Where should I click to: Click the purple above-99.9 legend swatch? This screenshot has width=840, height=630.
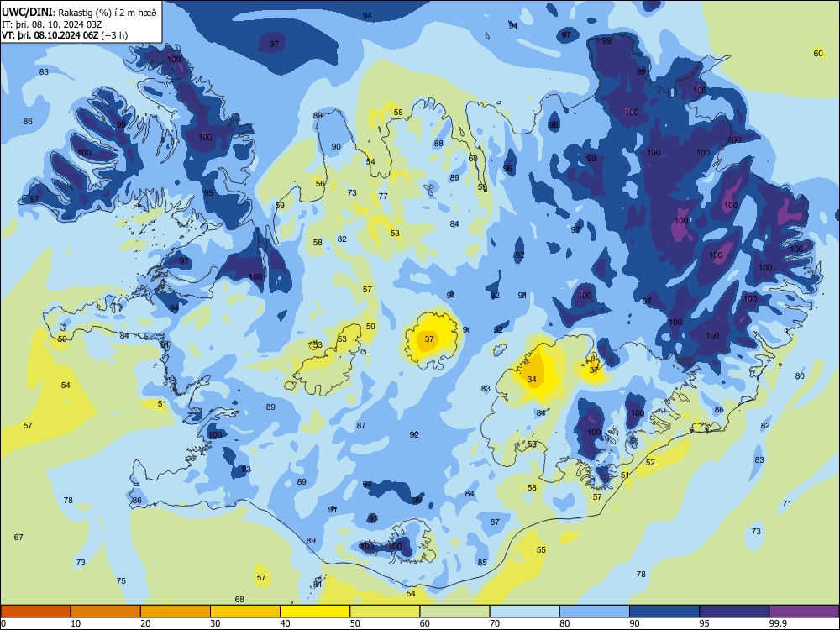tap(804, 612)
